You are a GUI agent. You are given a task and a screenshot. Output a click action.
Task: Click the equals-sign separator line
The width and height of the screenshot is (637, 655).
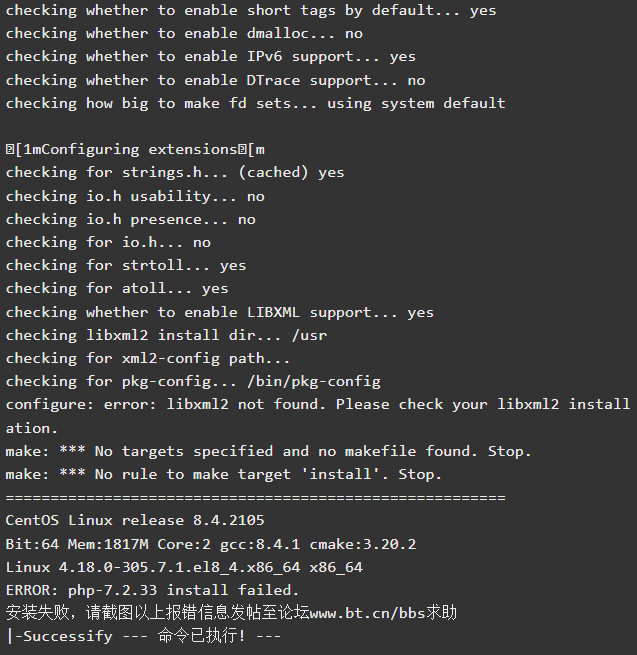click(x=256, y=498)
